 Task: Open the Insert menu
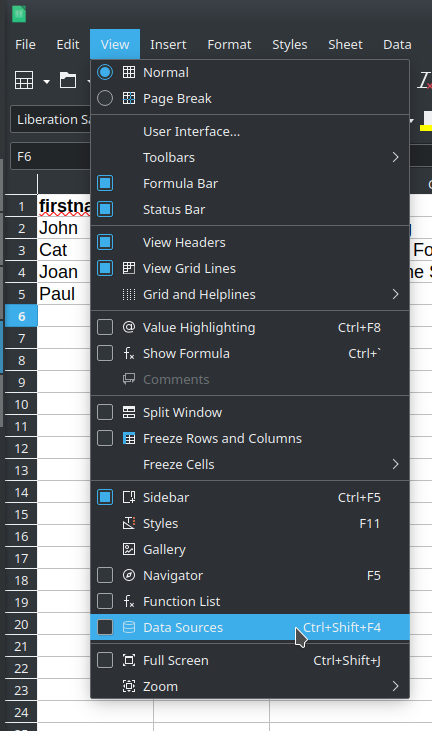[168, 44]
